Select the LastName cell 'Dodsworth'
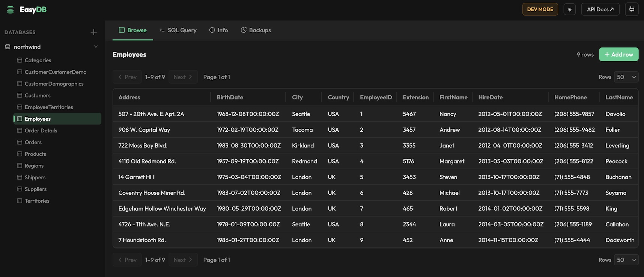The width and height of the screenshot is (644, 277). pos(619,240)
